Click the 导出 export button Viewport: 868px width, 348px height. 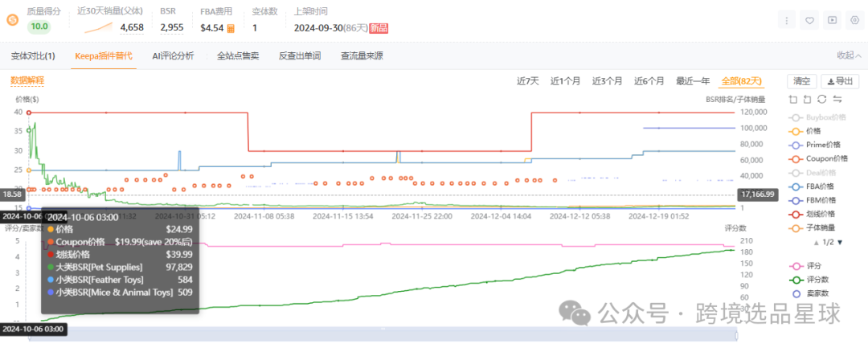[840, 81]
